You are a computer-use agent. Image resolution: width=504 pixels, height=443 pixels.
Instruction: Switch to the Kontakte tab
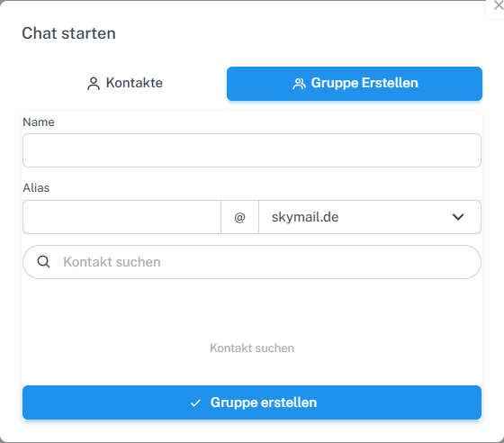coord(124,83)
